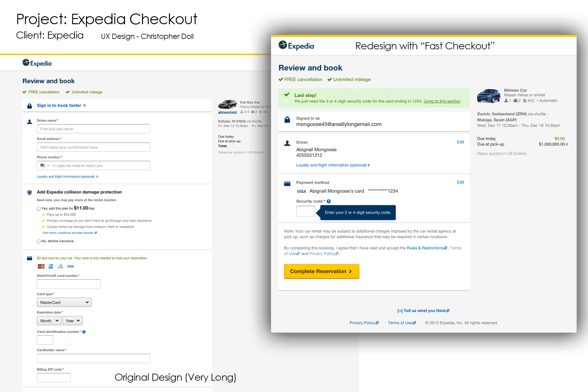
Task: Click the Jump to this section link
Action: 442,101
